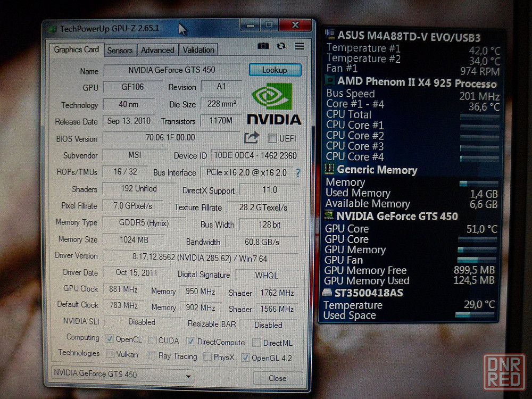Click the GPU Clock value 881 MHz
532x399 pixels.
click(123, 289)
